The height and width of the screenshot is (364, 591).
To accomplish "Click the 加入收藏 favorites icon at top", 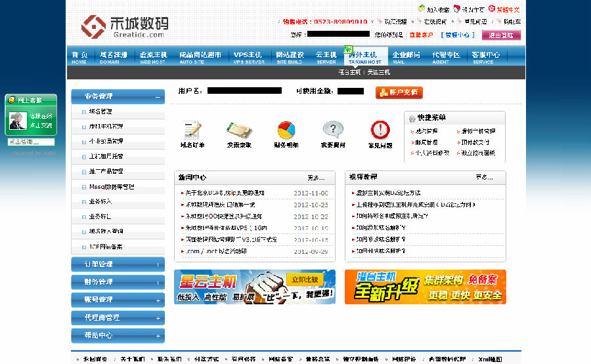I will [422, 9].
